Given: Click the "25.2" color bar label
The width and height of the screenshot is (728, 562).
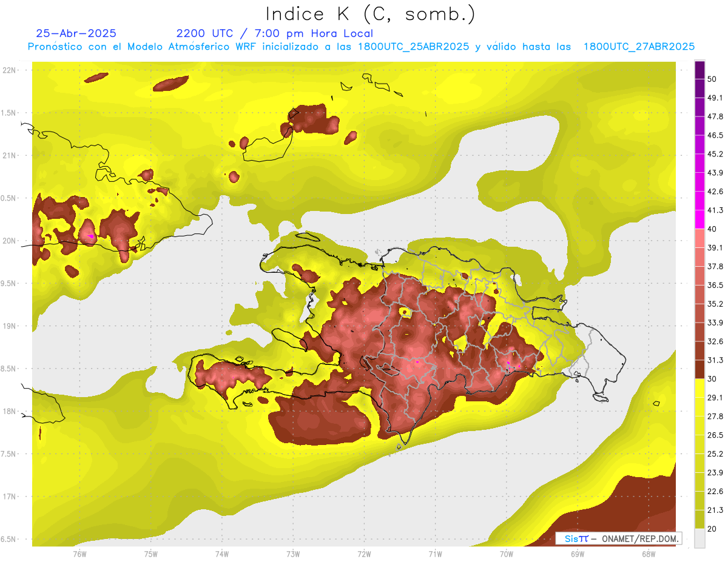Looking at the screenshot, I should [715, 454].
